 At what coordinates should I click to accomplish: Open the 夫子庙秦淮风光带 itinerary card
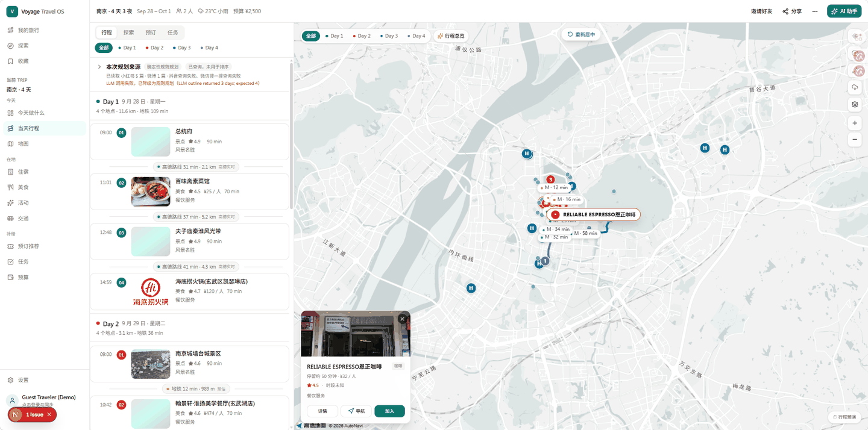click(189, 241)
